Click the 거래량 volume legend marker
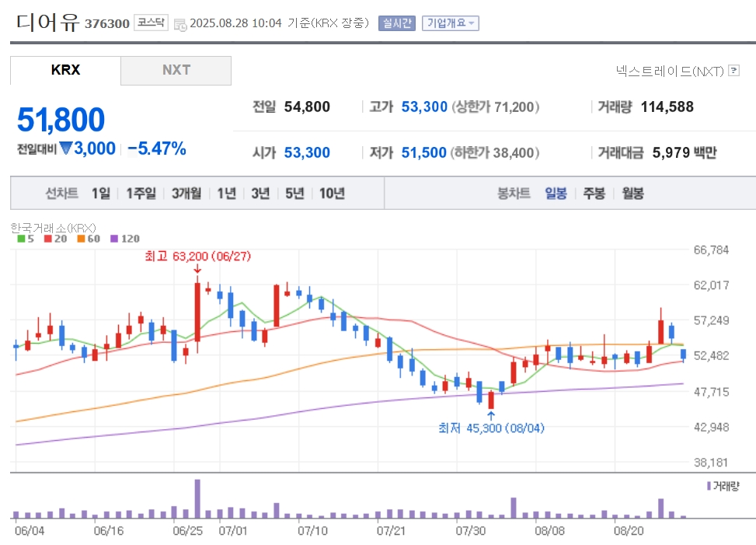The width and height of the screenshot is (756, 545). click(x=709, y=486)
